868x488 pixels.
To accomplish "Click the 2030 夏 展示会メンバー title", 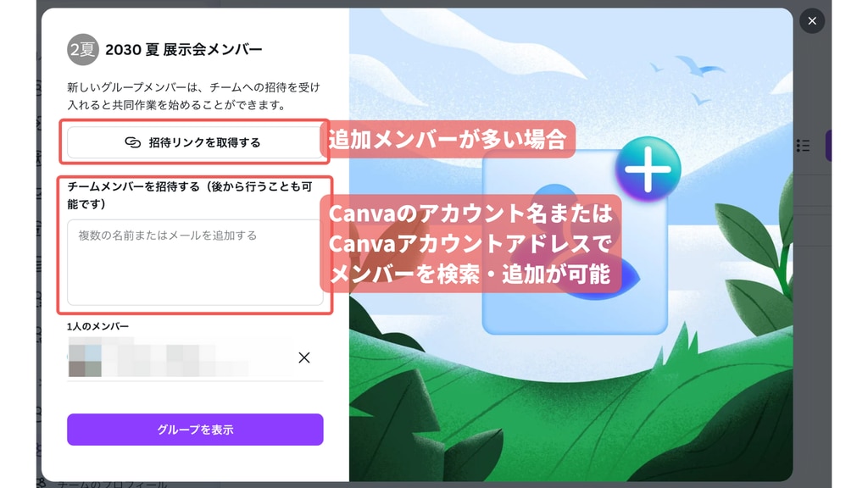I will pyautogui.click(x=184, y=50).
